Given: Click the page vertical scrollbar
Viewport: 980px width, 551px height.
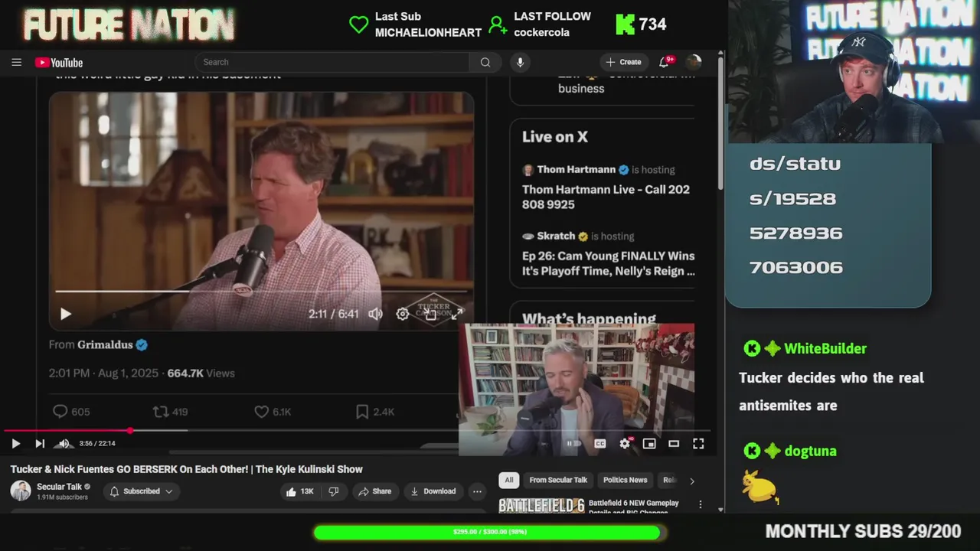Looking at the screenshot, I should coord(720,122).
